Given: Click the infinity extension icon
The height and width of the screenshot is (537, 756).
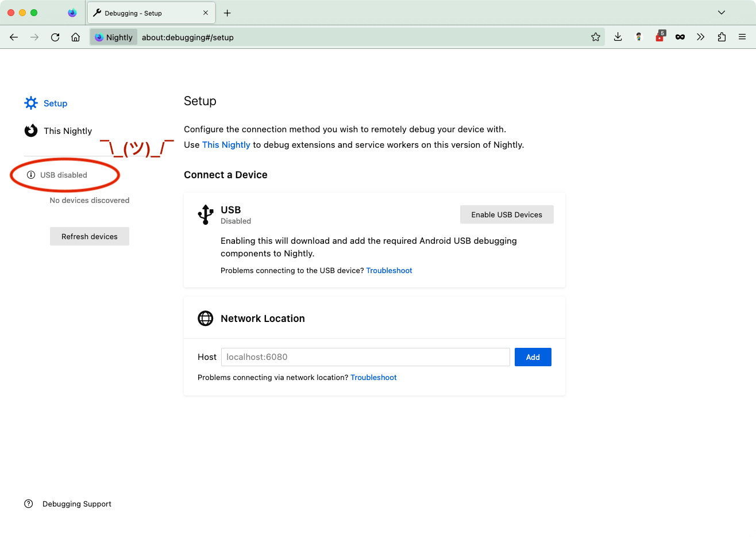Looking at the screenshot, I should pos(680,36).
